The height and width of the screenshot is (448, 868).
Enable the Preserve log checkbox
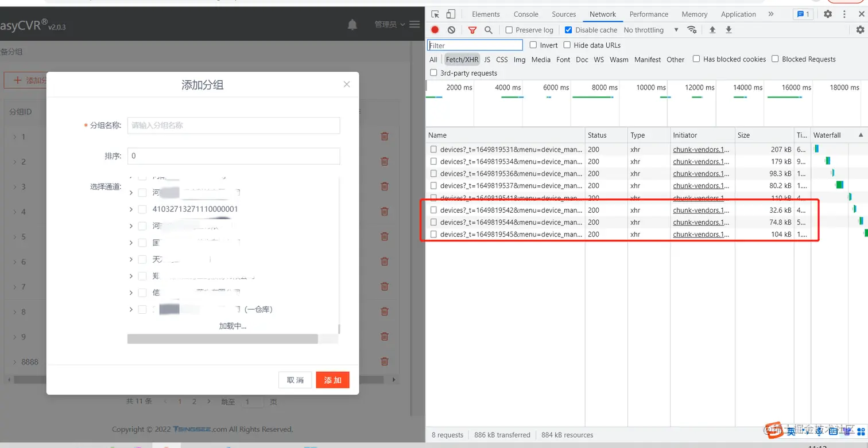click(x=509, y=30)
